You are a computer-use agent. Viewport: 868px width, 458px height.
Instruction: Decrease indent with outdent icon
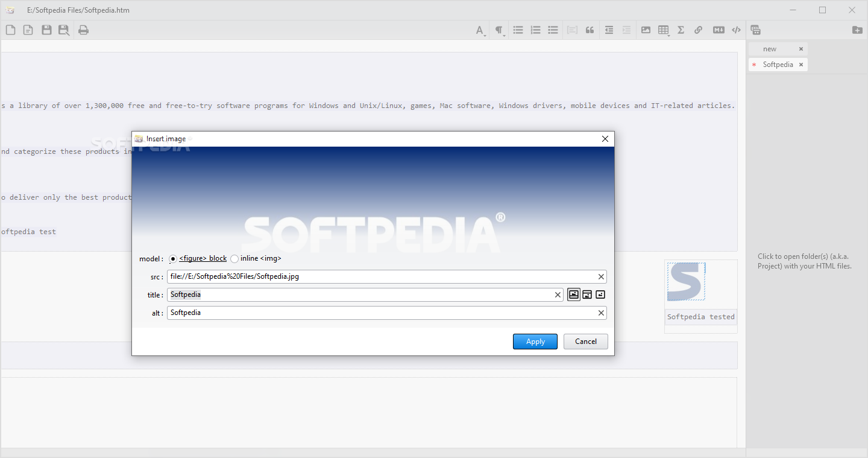pos(609,30)
